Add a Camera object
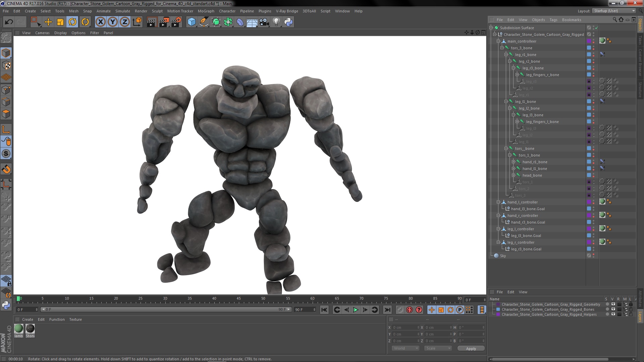Screen dimensions: 644x362 [264, 22]
